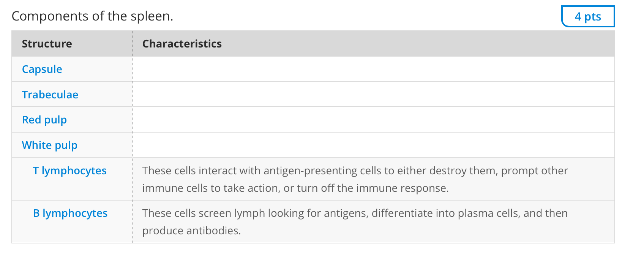Screen dimensions: 644x278
Task: Click the 'These cells screen lymph' sentence
Action: (x=355, y=213)
